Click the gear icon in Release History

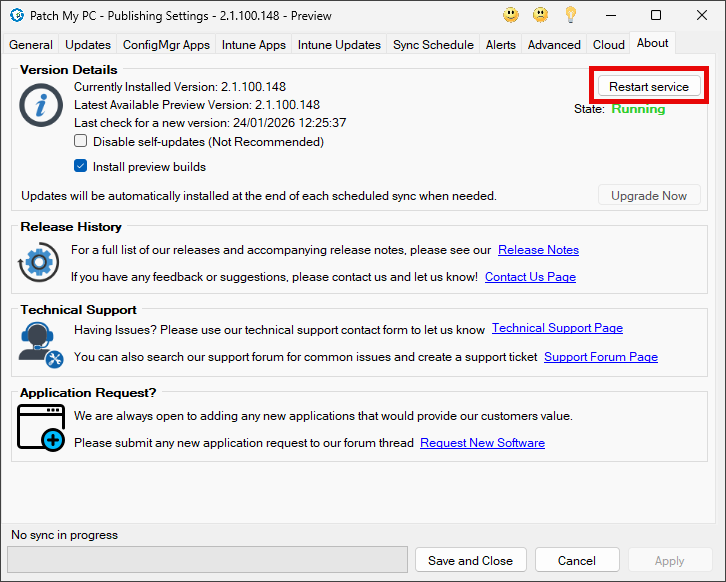(39, 262)
